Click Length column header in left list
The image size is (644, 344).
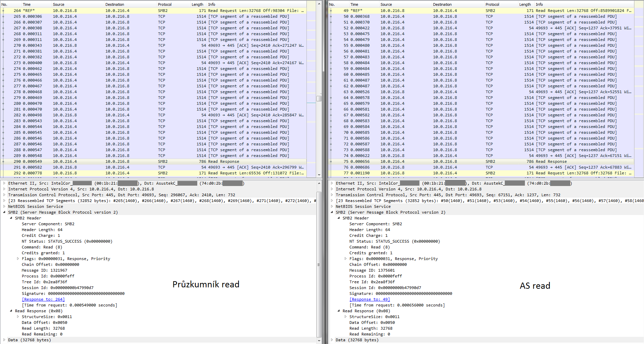(x=197, y=4)
